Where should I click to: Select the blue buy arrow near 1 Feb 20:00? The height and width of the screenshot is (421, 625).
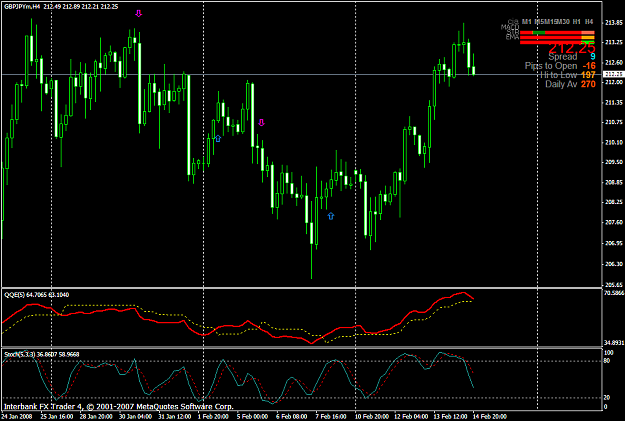click(218, 138)
